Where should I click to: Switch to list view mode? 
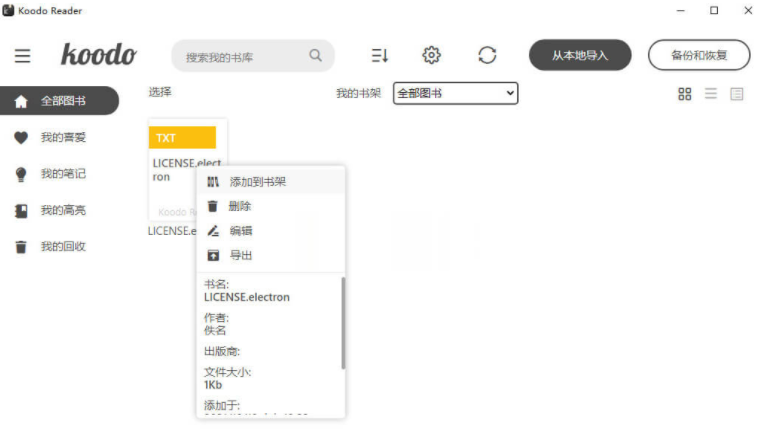(x=711, y=94)
